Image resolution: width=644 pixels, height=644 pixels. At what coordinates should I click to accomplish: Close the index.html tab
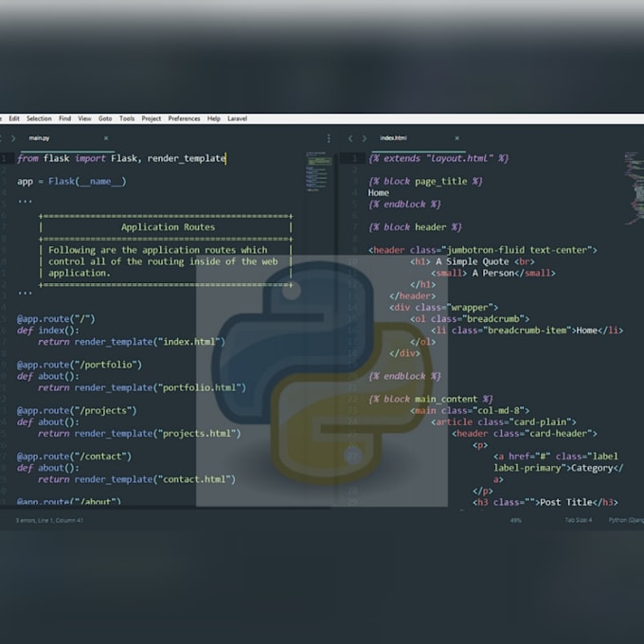pos(456,138)
